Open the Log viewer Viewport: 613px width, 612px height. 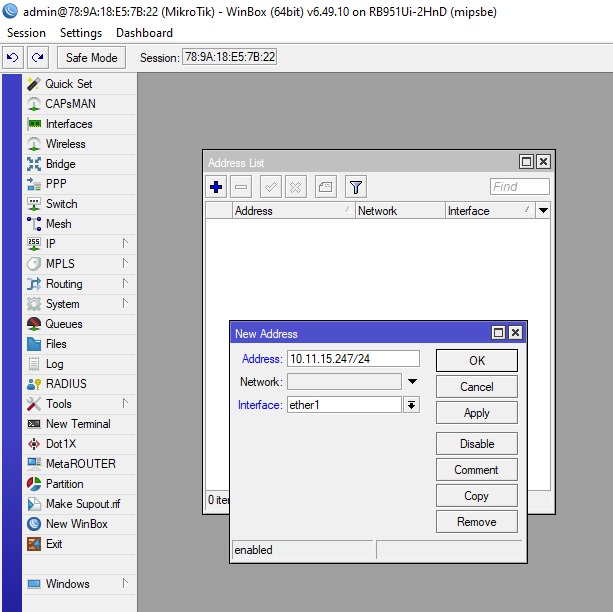pyautogui.click(x=80, y=364)
